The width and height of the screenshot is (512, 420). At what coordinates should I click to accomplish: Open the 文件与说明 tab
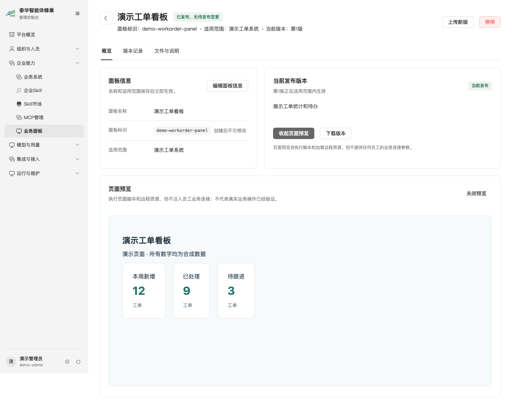tap(167, 51)
